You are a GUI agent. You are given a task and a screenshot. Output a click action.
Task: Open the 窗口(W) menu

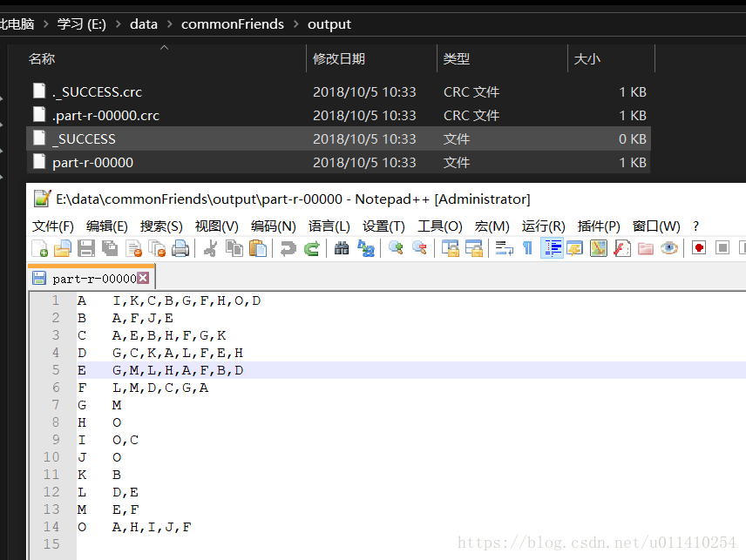656,226
